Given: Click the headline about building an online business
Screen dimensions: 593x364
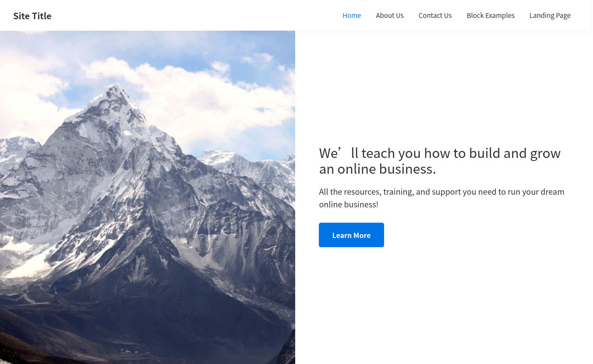Looking at the screenshot, I should tap(440, 161).
